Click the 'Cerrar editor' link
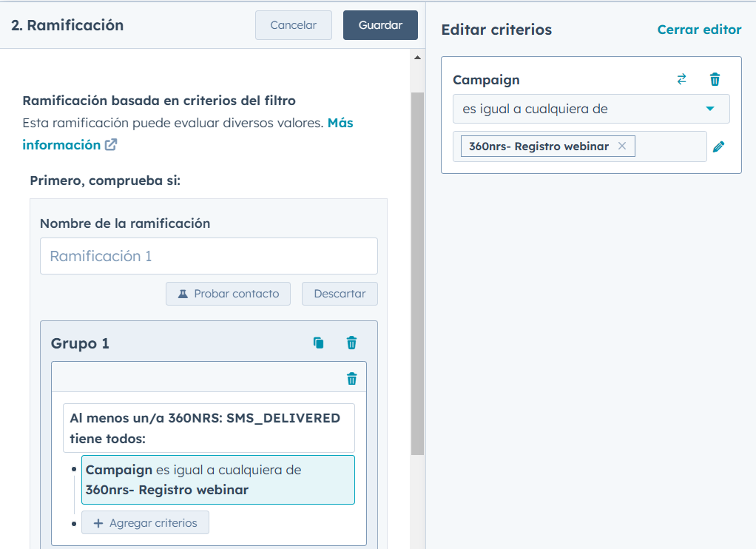This screenshot has height=549, width=756. (x=699, y=30)
